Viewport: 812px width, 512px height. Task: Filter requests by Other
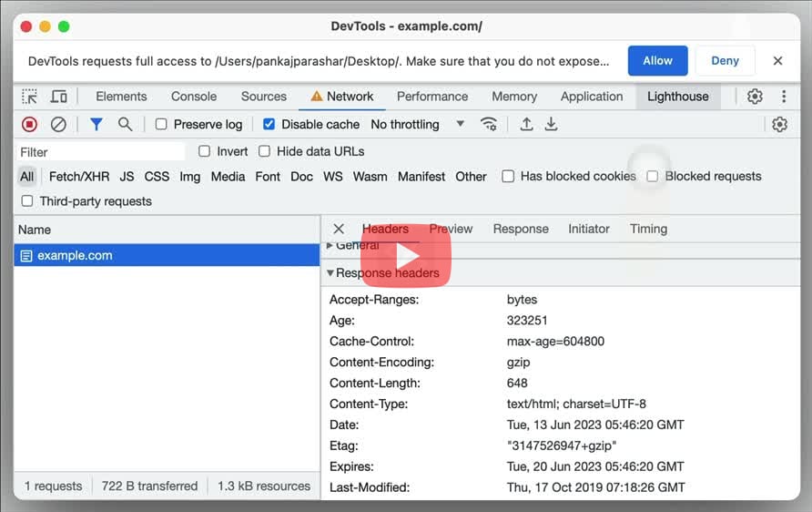click(471, 177)
